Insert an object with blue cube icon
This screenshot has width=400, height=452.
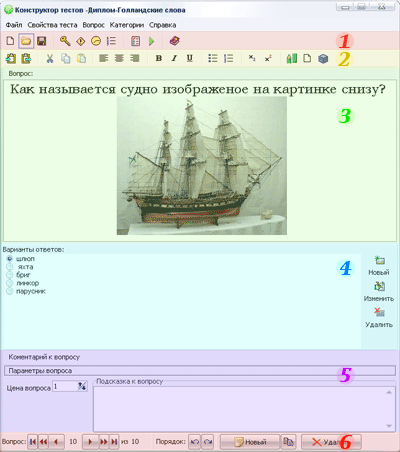click(323, 59)
